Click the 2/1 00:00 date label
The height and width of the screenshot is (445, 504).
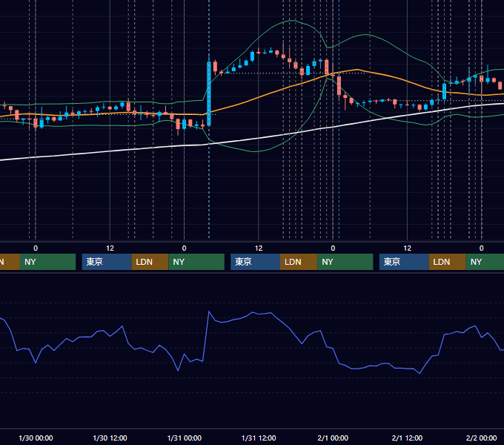(333, 438)
